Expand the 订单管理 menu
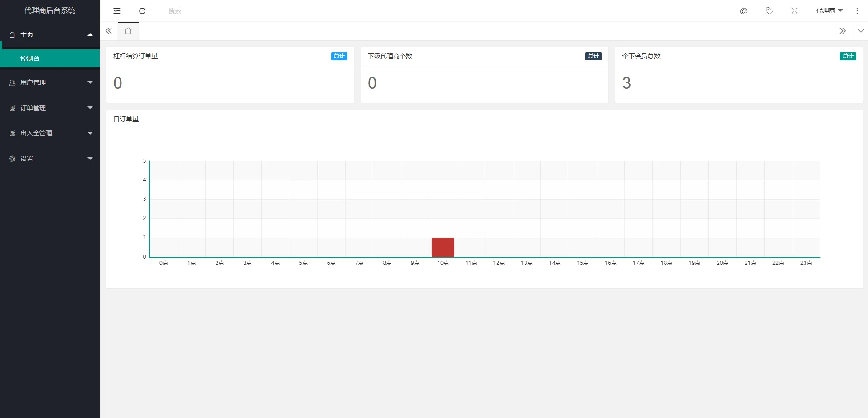 pyautogui.click(x=50, y=108)
